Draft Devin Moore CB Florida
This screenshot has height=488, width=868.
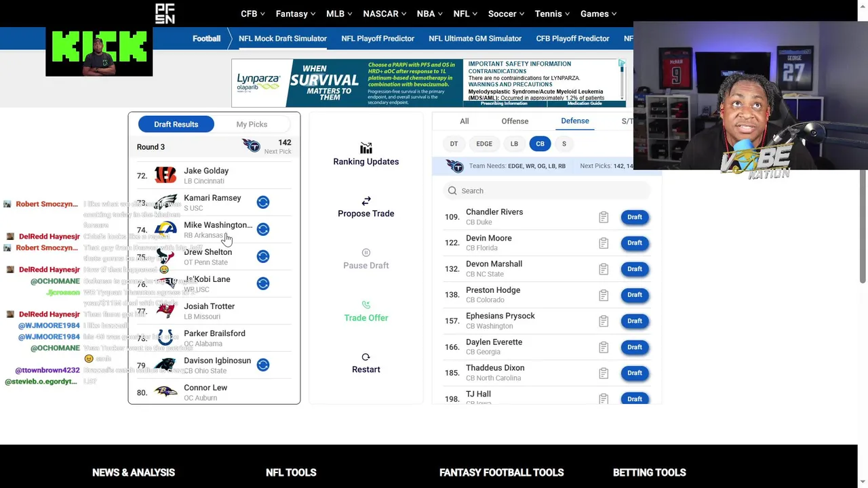tap(635, 243)
